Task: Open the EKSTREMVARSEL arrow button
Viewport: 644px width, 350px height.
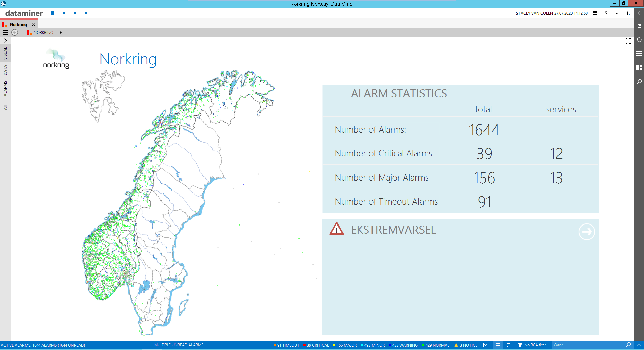Action: 586,232
